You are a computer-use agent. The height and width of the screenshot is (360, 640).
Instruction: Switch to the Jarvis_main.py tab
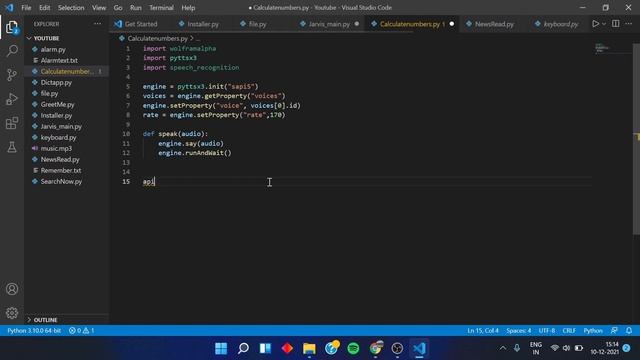click(329, 24)
